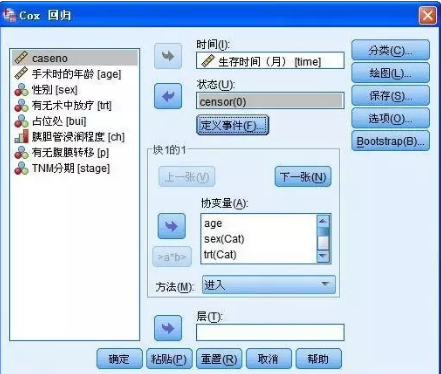
Task: Select trt(Cat) in covariates list
Action: coord(259,254)
